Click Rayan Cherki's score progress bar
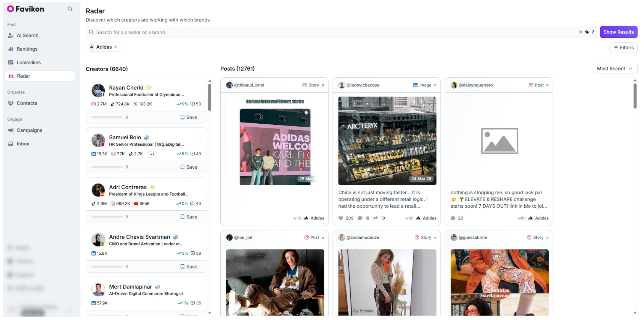Screen dimensions: 644x320 [107, 117]
